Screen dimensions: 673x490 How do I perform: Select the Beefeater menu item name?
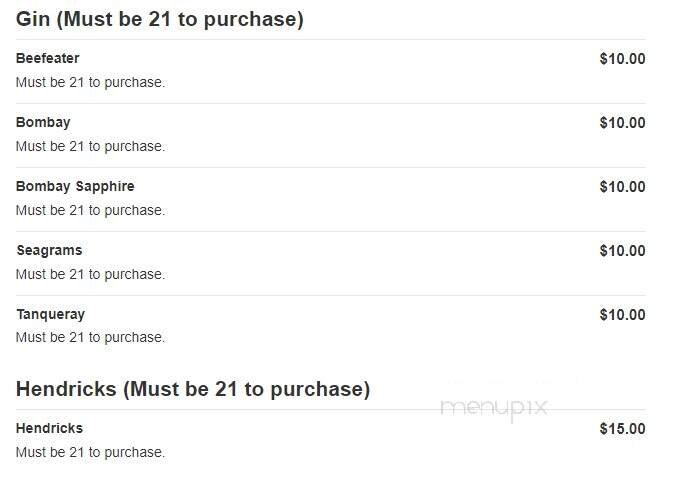(x=48, y=58)
